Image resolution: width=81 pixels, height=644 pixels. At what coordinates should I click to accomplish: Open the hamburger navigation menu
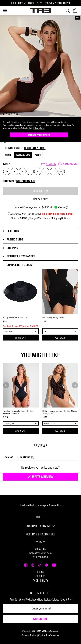5,10
